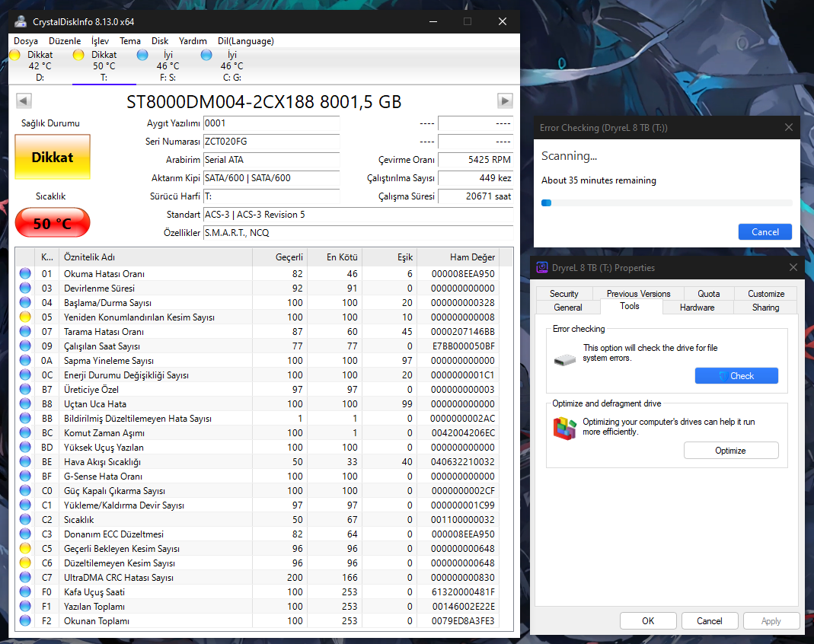Click the Çevirme Oranı value 5425 RPM

point(475,159)
